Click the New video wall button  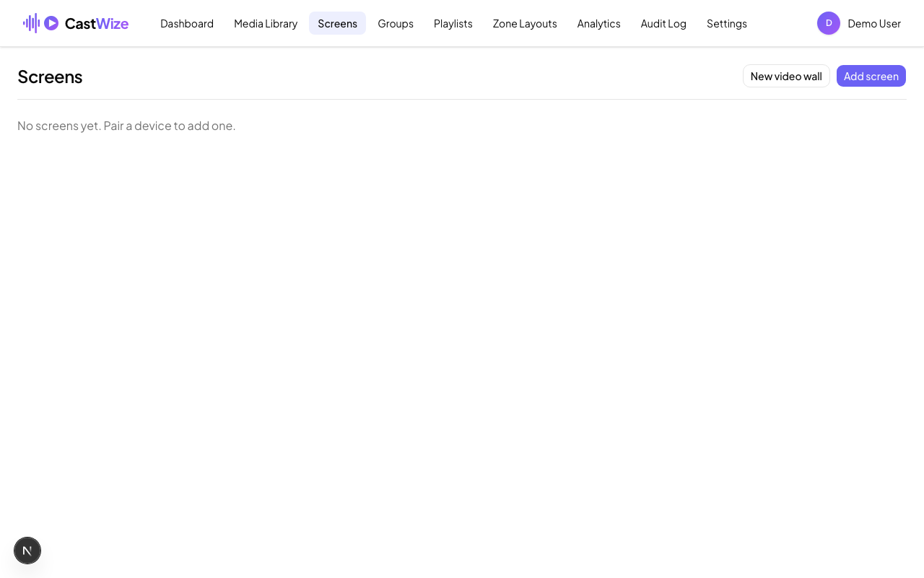[786, 76]
